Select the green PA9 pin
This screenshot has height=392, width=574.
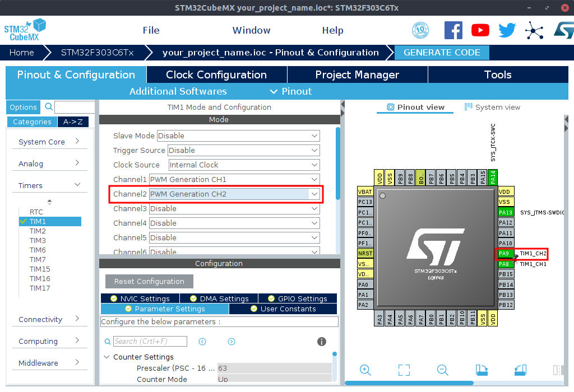pos(504,254)
